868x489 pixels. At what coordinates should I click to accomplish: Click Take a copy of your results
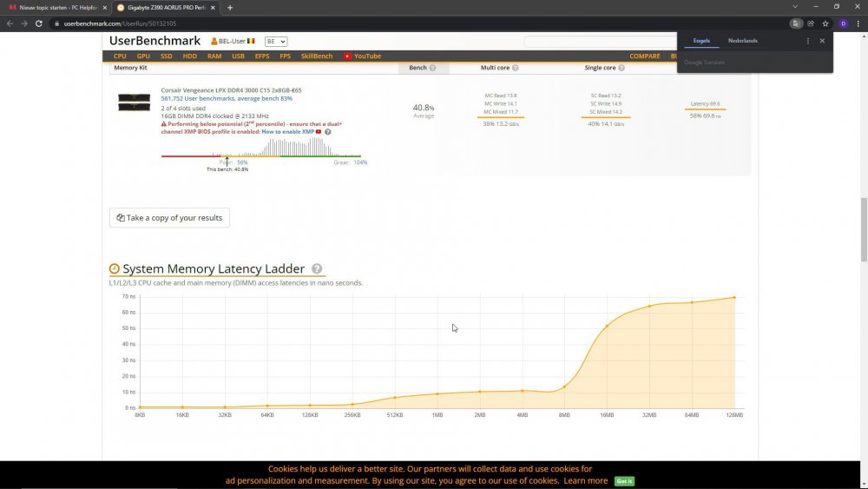[169, 218]
